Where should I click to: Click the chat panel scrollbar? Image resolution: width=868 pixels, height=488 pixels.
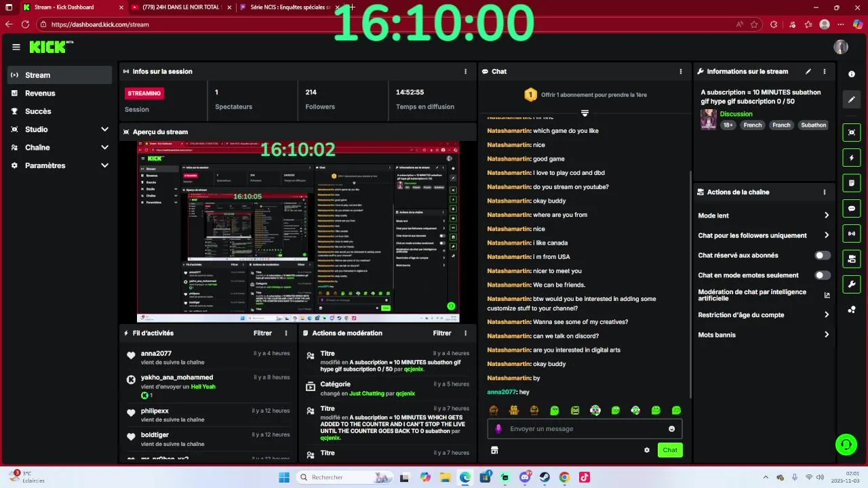[x=690, y=283]
